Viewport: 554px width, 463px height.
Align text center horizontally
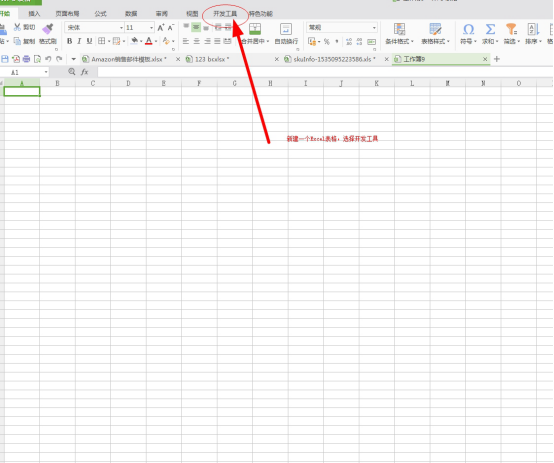coord(196,41)
